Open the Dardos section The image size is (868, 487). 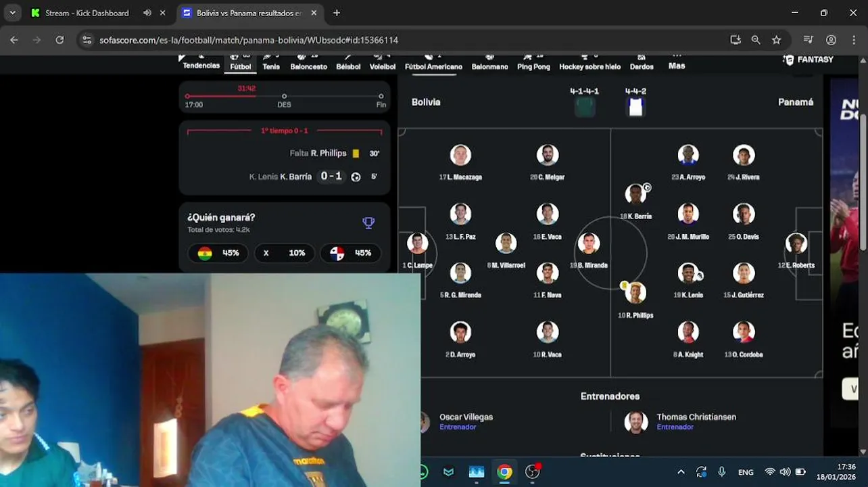[x=642, y=62]
